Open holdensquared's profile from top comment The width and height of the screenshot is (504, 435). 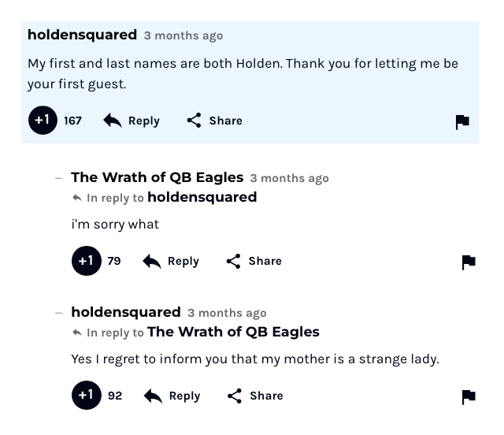pos(82,35)
